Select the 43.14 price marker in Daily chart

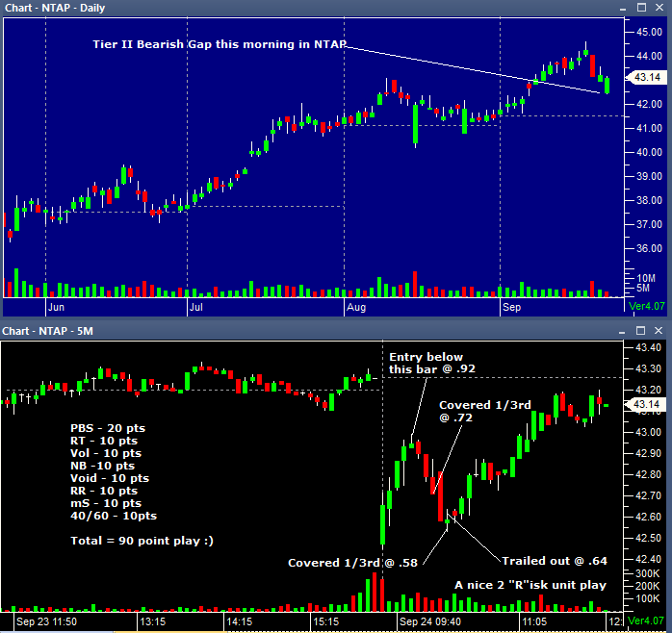647,77
